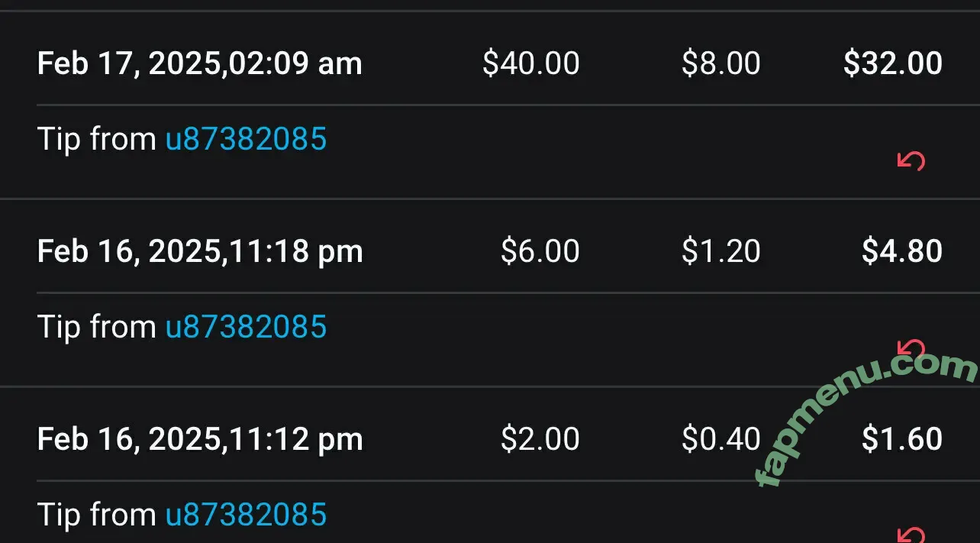The height and width of the screenshot is (543, 980).
Task: Select the Feb 16, 2025, 11:12 pm date
Action: pos(200,440)
